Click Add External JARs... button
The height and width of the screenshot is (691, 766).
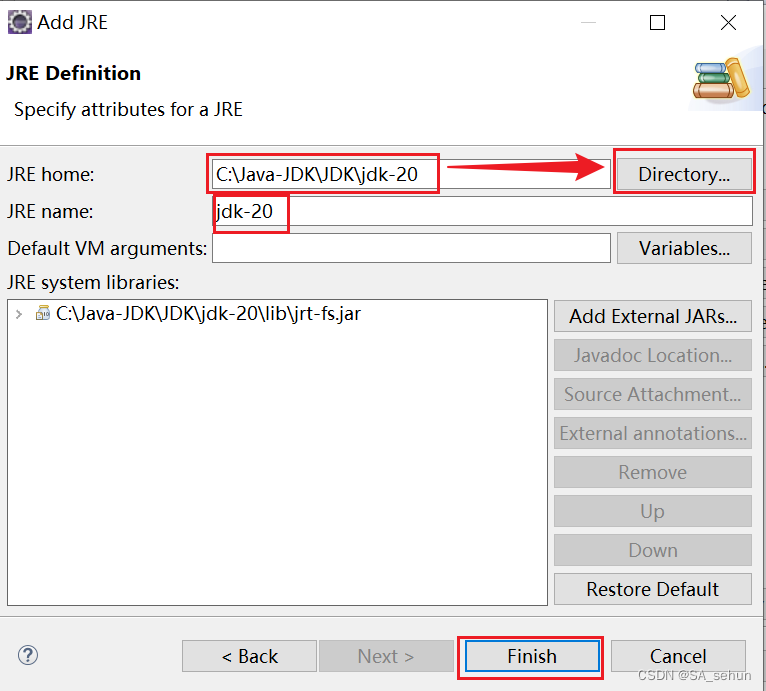pyautogui.click(x=653, y=316)
